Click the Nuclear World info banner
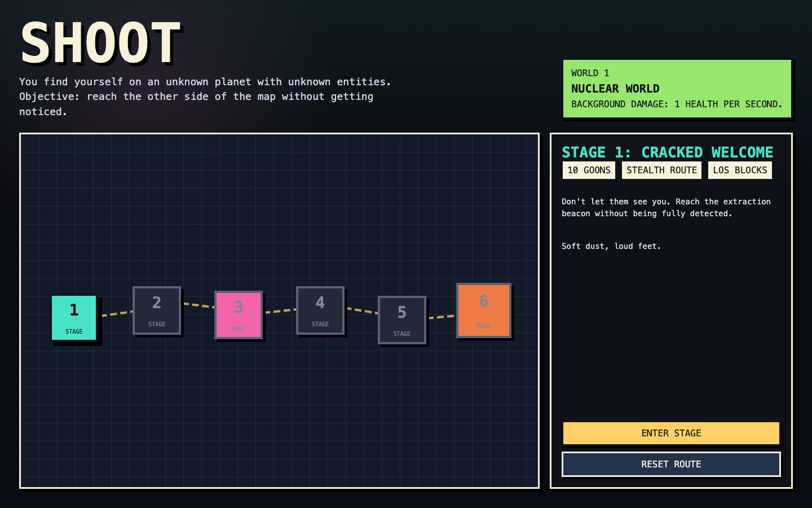This screenshot has height=508, width=812. coord(677,89)
